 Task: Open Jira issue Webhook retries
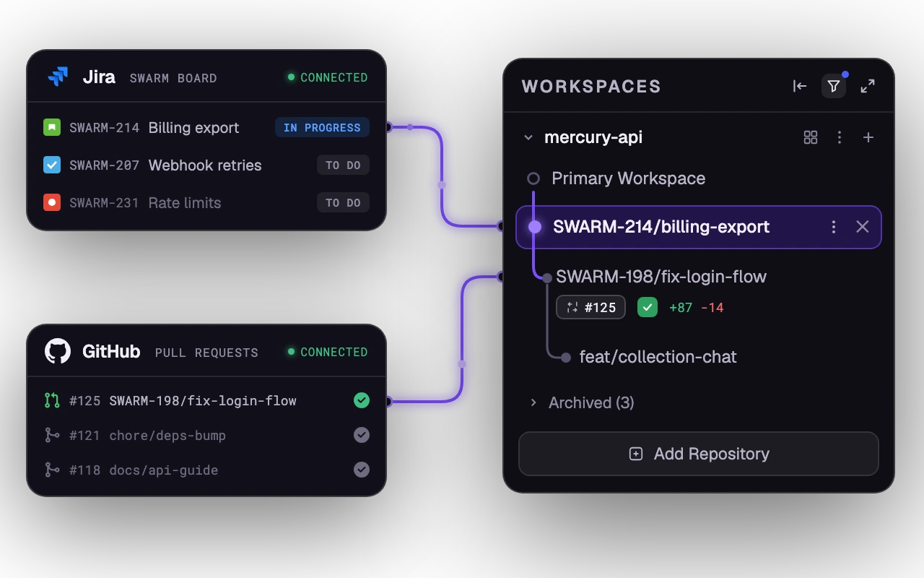[x=205, y=165]
